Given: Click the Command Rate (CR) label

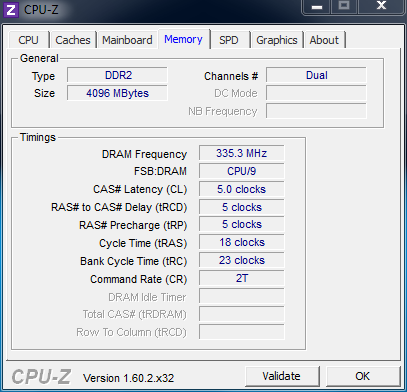Looking at the screenshot, I should [139, 279].
